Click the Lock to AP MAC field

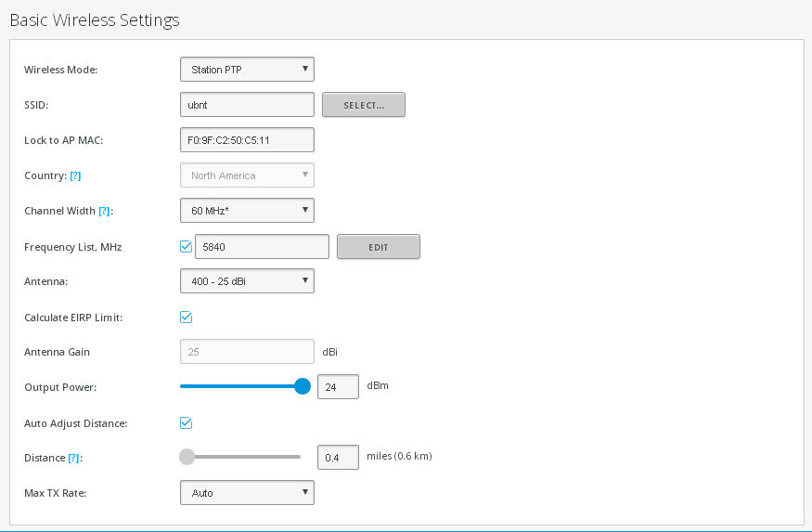pyautogui.click(x=247, y=140)
